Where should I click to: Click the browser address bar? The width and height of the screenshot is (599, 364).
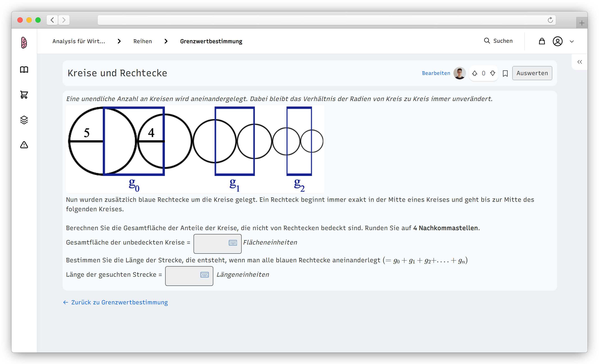point(327,20)
